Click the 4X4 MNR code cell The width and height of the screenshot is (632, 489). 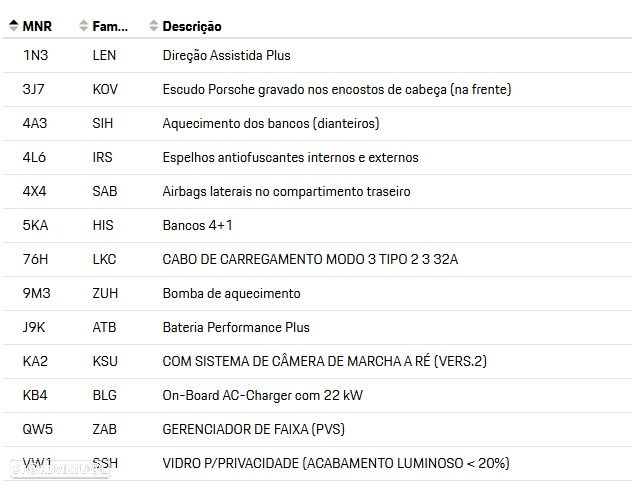pos(35,192)
